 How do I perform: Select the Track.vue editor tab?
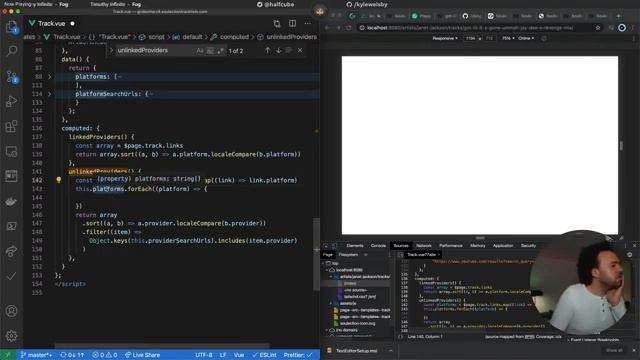pos(51,23)
